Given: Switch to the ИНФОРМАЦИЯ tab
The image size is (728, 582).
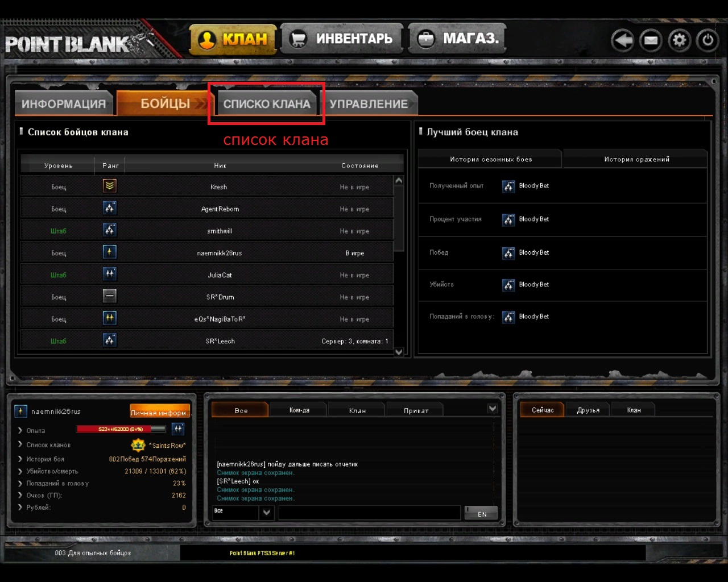Looking at the screenshot, I should (64, 104).
